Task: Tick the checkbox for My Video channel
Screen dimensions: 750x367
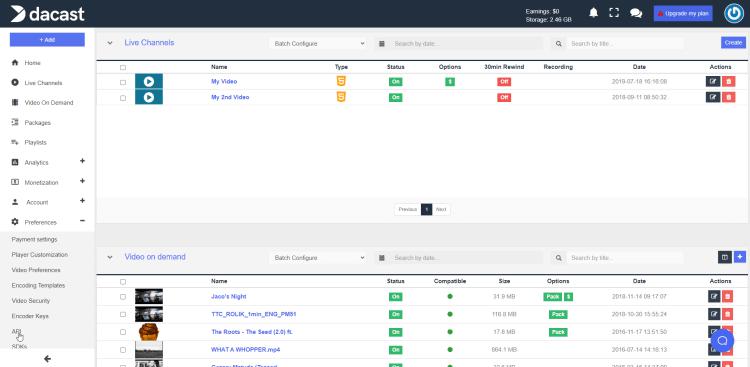Action: (x=123, y=82)
